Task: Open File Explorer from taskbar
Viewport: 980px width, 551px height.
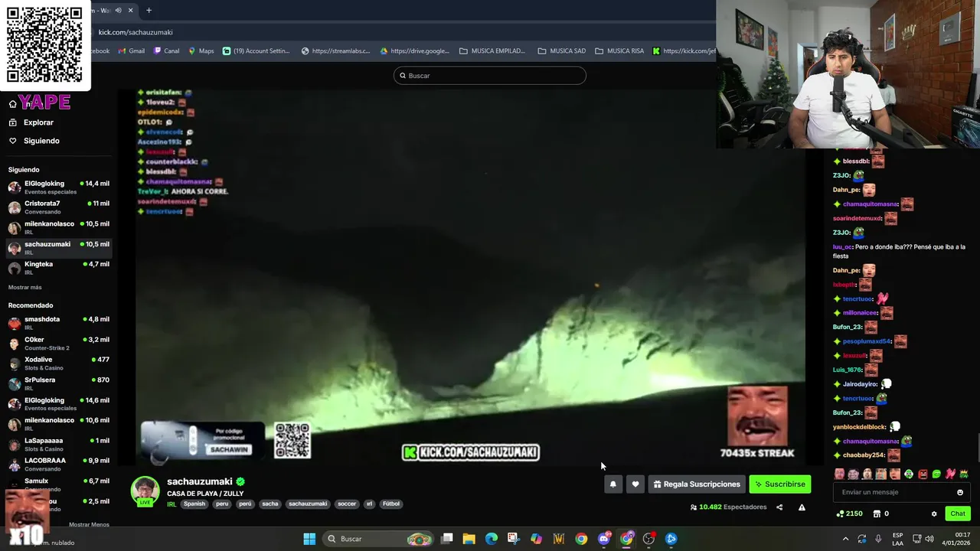Action: pyautogui.click(x=469, y=539)
